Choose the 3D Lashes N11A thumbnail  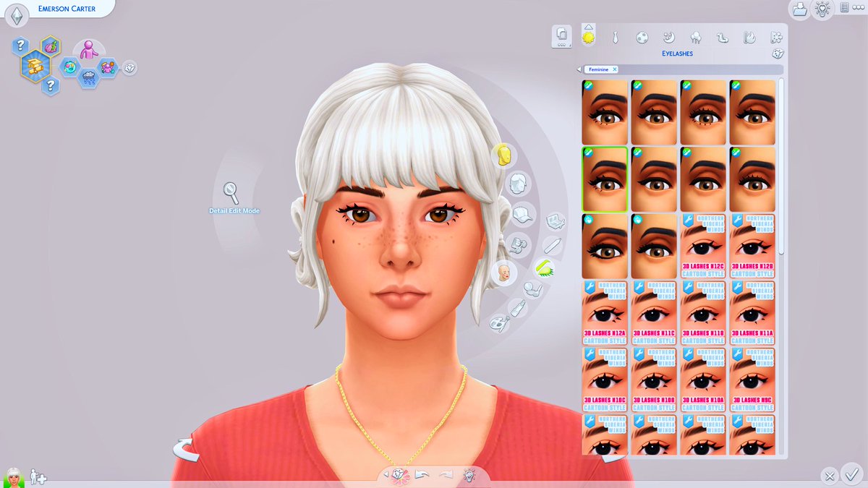(752, 313)
